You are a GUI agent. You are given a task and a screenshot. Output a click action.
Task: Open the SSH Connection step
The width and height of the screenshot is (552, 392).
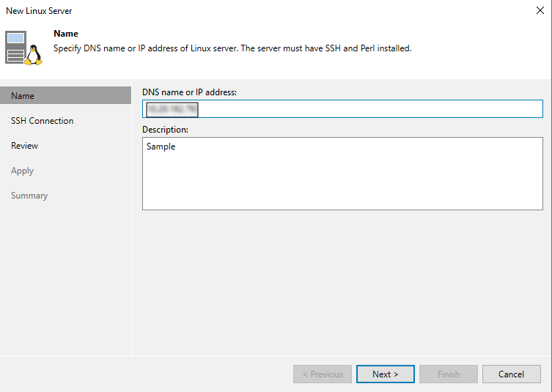click(42, 121)
